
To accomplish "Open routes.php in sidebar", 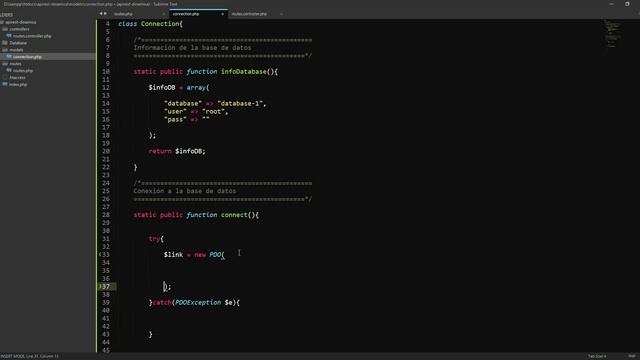I will 23,71.
